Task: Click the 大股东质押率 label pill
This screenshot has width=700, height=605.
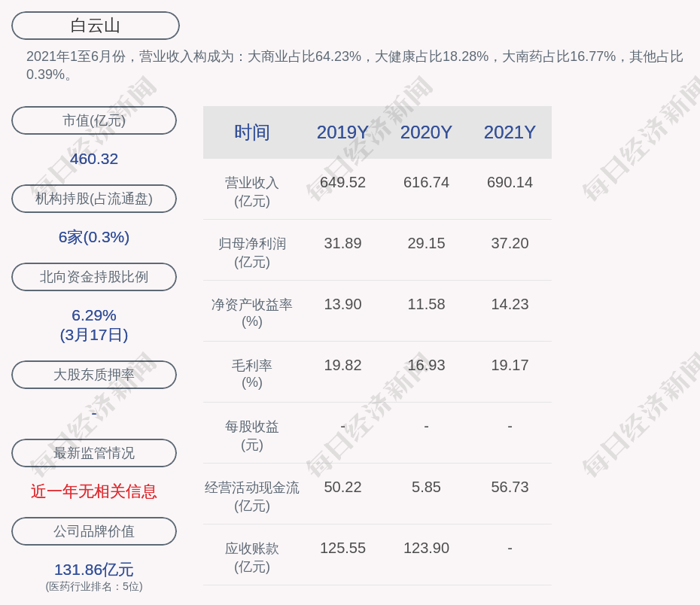Action: click(x=94, y=375)
